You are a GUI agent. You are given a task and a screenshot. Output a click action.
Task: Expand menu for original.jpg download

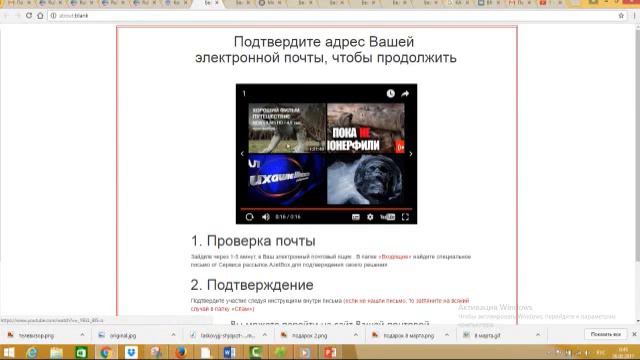[x=173, y=335]
